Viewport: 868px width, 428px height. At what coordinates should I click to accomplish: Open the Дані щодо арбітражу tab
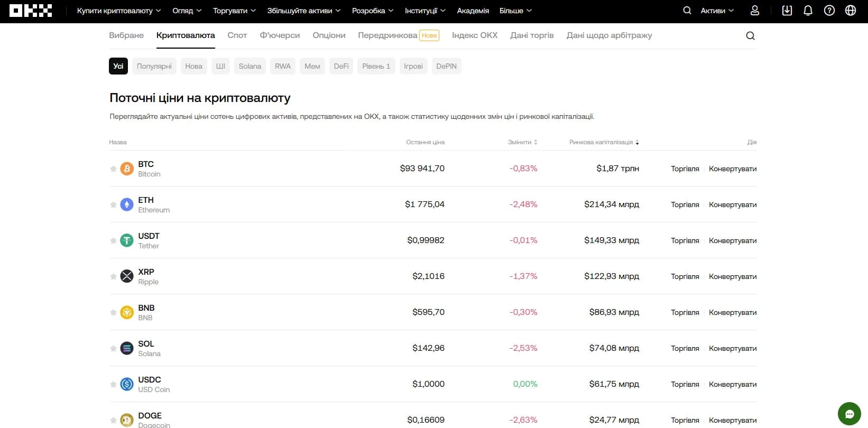pyautogui.click(x=609, y=35)
